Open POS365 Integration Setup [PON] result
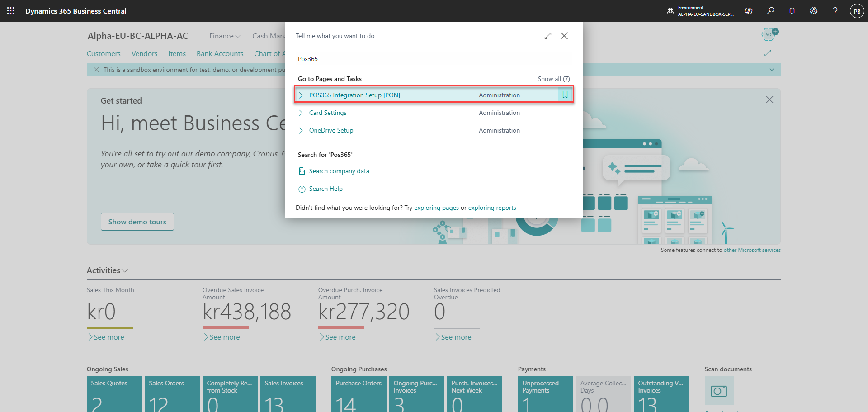The height and width of the screenshot is (412, 868). pyautogui.click(x=354, y=95)
